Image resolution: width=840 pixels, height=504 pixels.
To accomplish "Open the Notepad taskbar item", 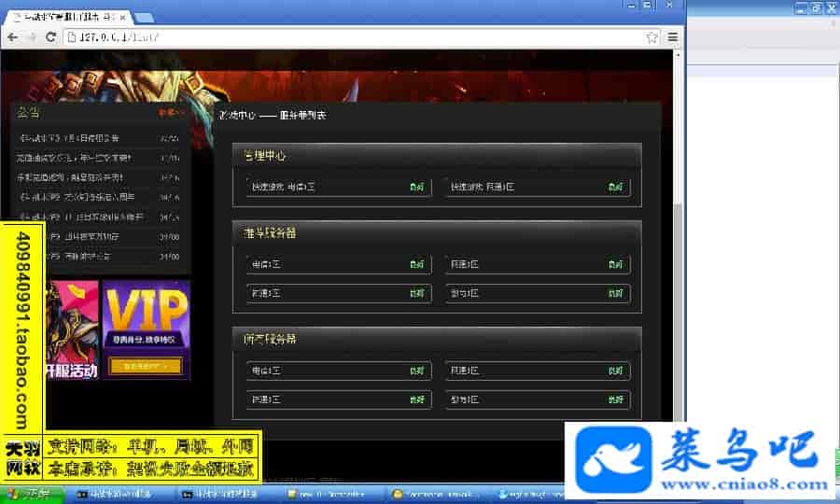I will 331,494.
